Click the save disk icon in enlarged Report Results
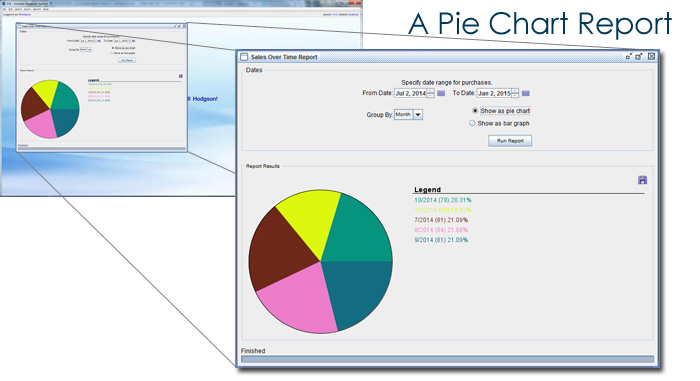This screenshot has width=700, height=381. [642, 180]
